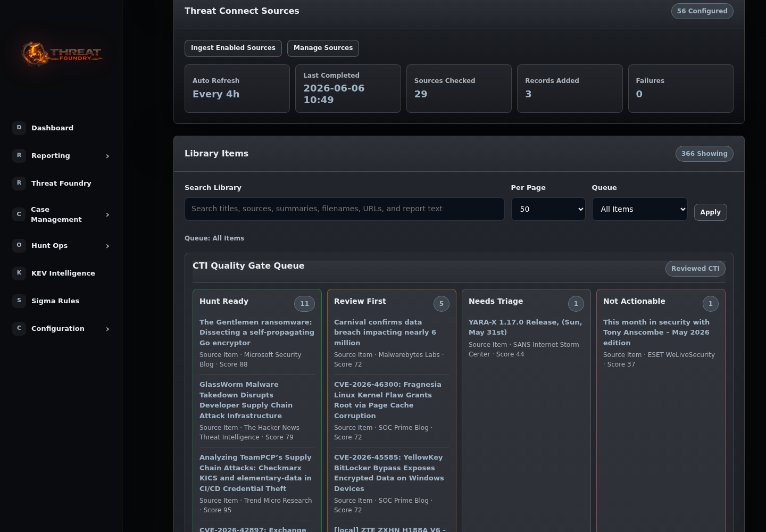Click the Failures value 0
Image resolution: width=766 pixels, height=532 pixels.
click(639, 94)
